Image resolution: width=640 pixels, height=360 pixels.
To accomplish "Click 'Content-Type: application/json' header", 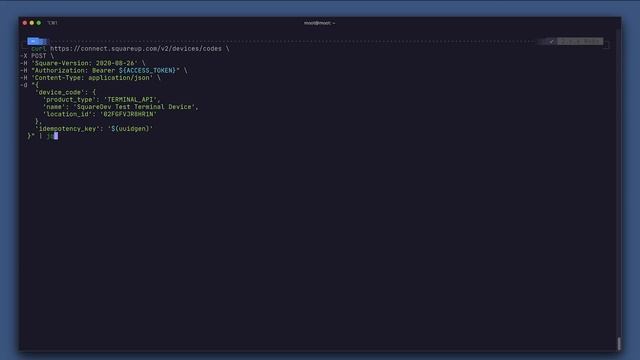I will pos(92,78).
